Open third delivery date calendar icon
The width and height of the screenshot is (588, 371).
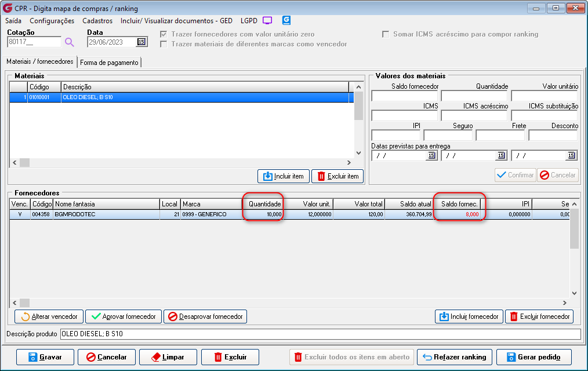571,155
